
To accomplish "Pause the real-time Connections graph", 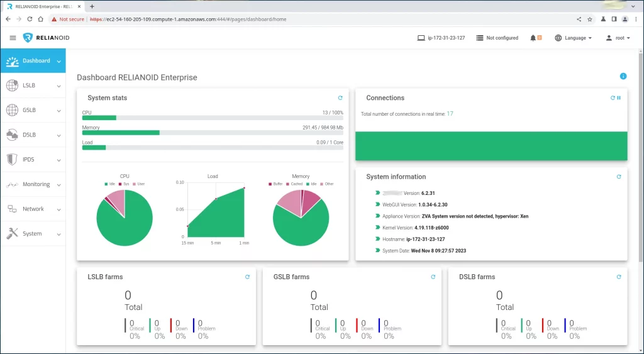I will pos(619,97).
